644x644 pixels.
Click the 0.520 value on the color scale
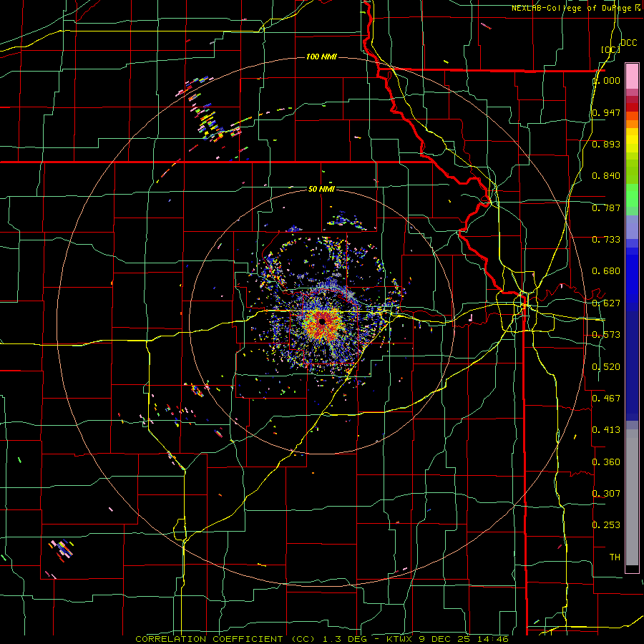point(606,367)
